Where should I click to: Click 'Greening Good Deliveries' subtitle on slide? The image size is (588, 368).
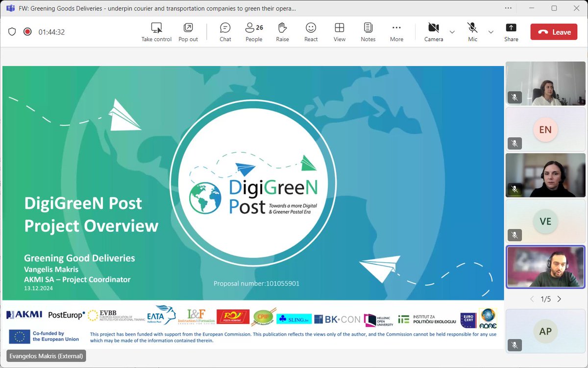click(79, 258)
